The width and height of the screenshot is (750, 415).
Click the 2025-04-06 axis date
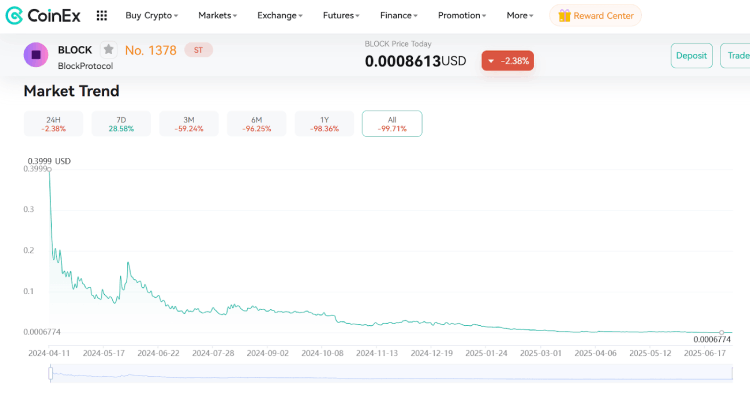[596, 353]
